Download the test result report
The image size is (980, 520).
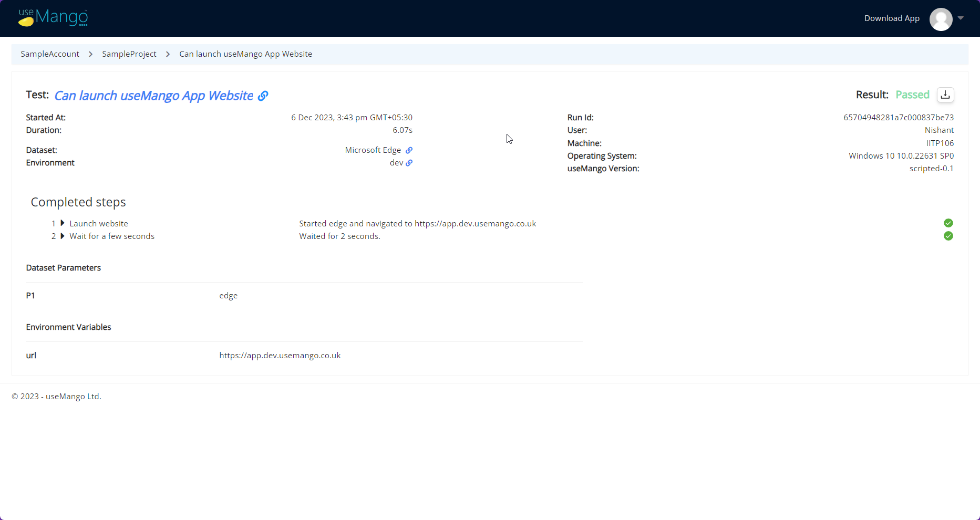(x=945, y=95)
